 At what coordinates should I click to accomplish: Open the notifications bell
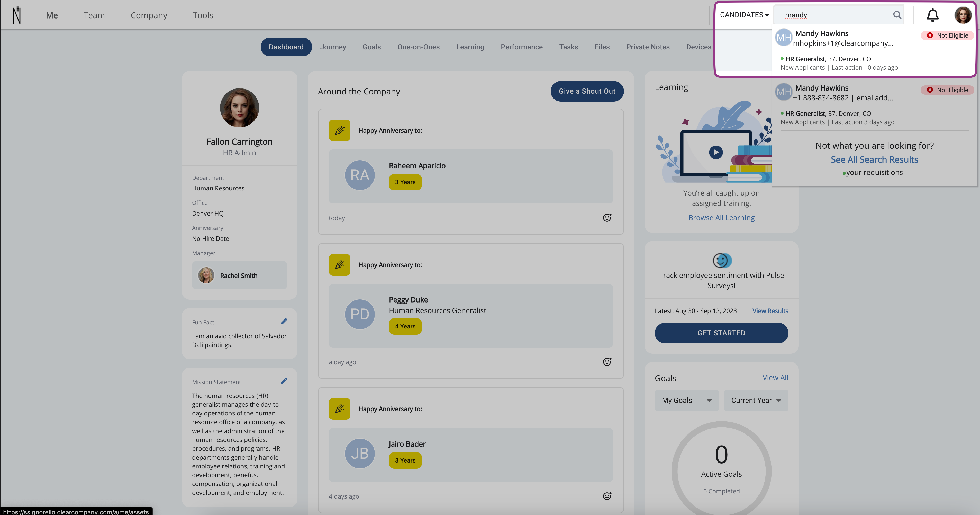(x=932, y=15)
